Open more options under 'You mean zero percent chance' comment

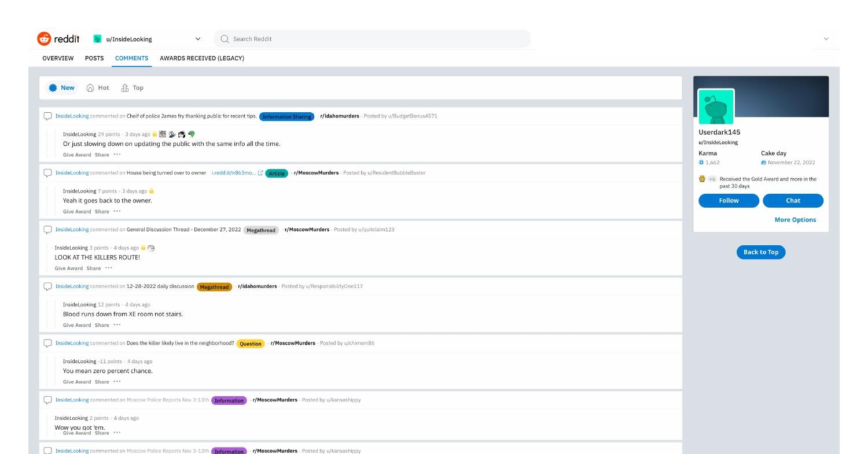pos(117,381)
